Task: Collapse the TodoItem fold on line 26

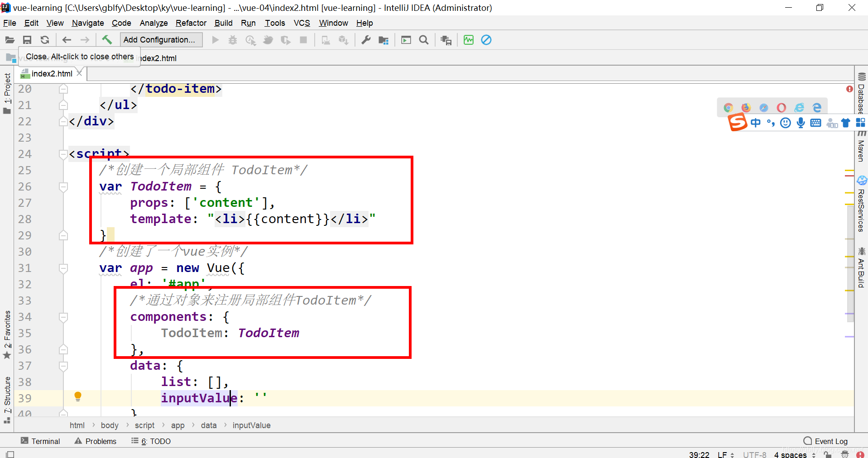Action: pos(63,186)
